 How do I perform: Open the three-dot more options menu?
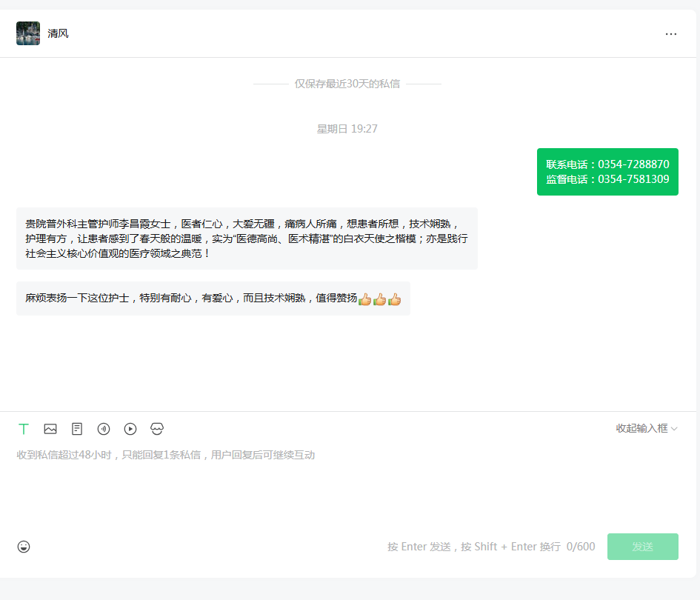point(671,34)
